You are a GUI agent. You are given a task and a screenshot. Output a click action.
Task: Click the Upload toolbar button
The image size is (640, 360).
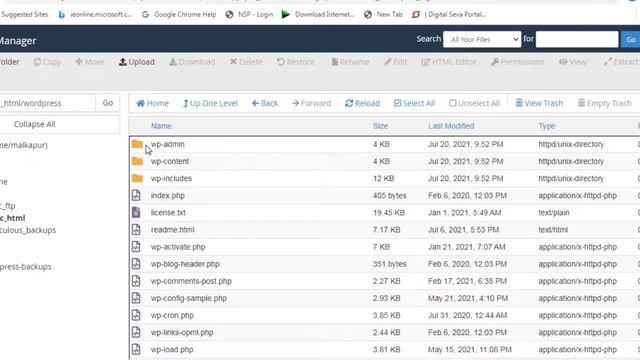pyautogui.click(x=137, y=62)
